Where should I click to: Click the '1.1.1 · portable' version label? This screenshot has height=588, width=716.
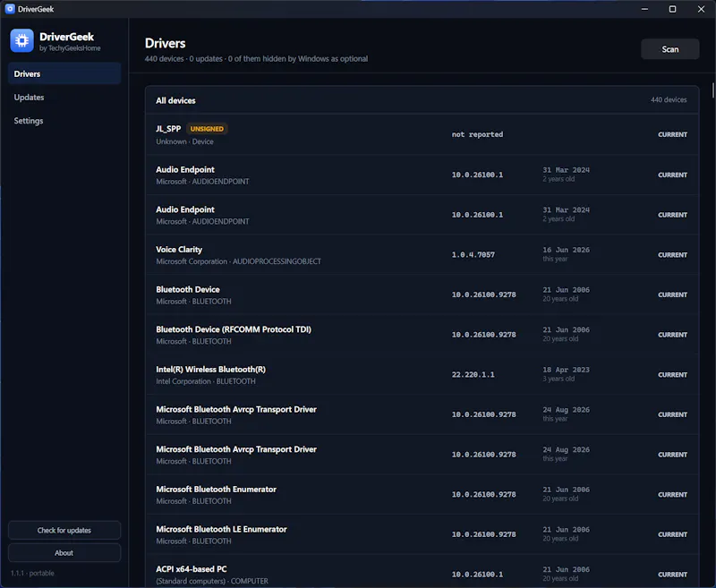(32, 573)
